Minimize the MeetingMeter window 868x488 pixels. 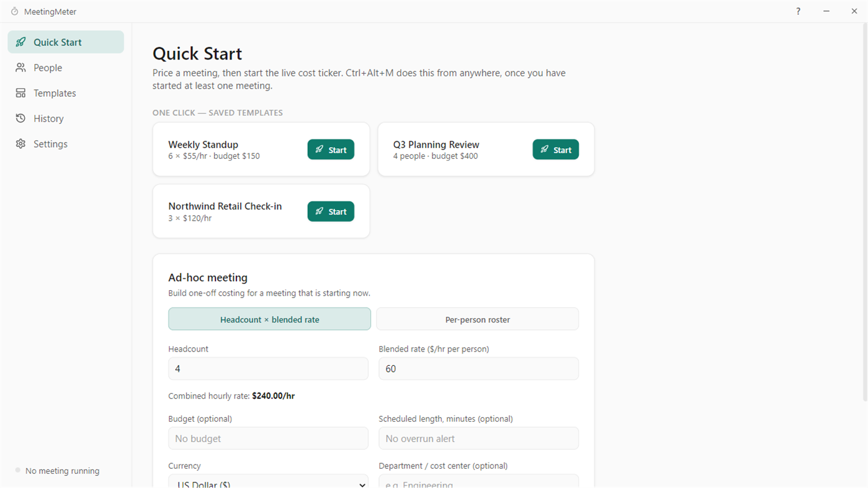click(x=826, y=11)
